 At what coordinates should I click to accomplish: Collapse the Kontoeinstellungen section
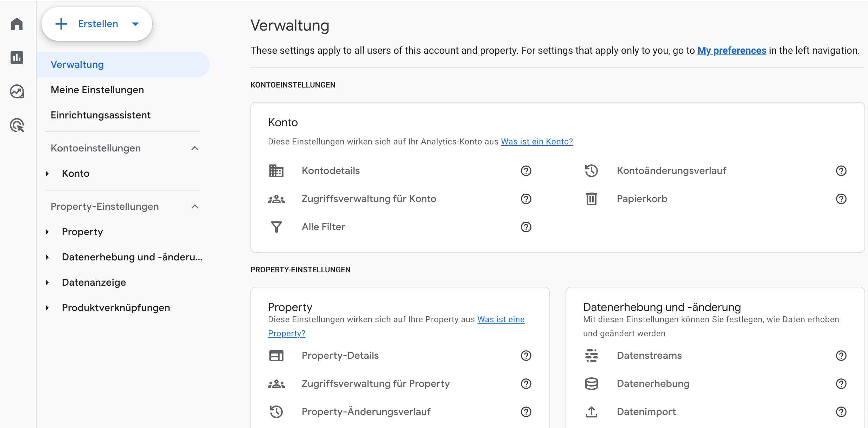click(195, 148)
